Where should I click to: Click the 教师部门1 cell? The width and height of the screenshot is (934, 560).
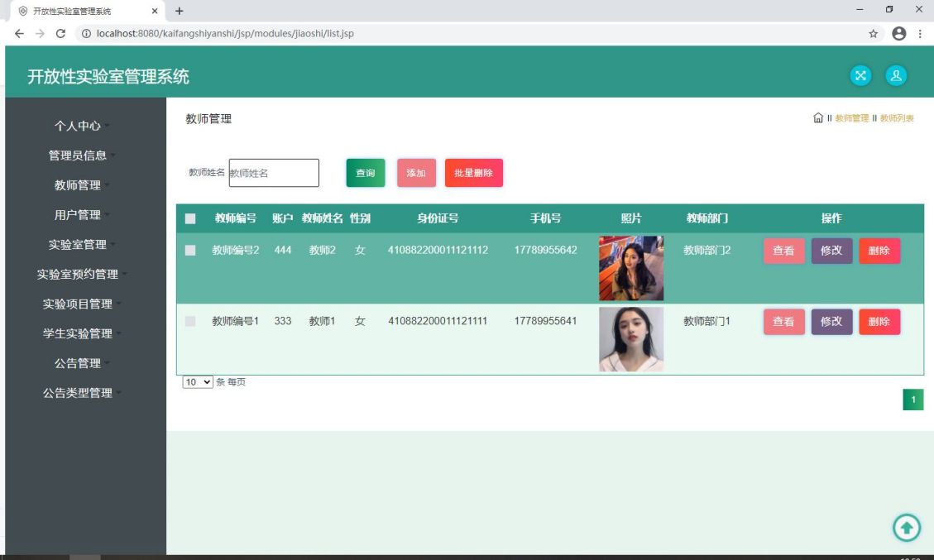(707, 321)
